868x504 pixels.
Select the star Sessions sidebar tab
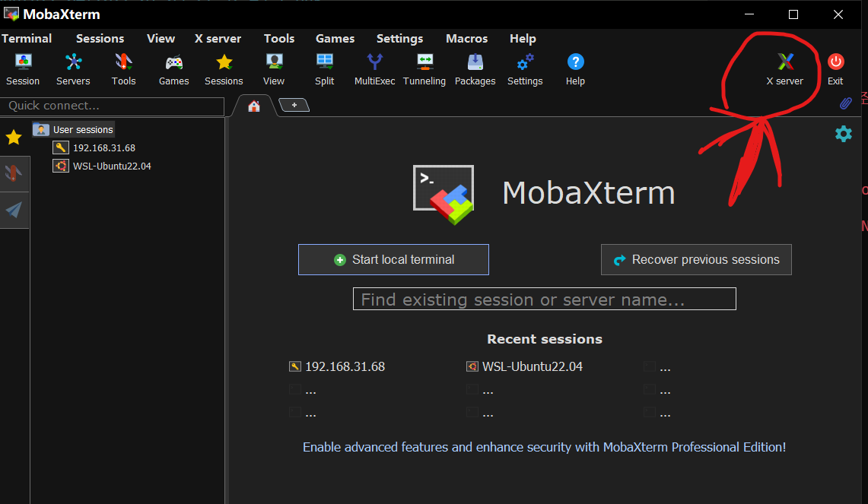point(14,137)
